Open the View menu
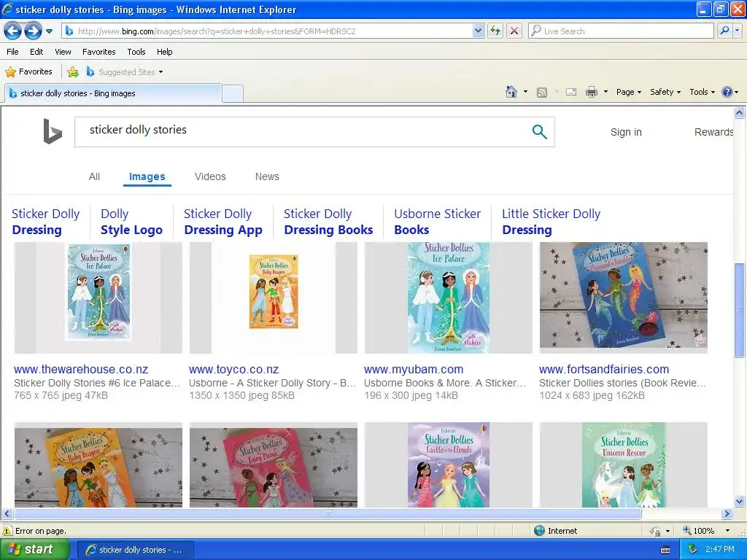This screenshot has height=560, width=747. point(63,52)
